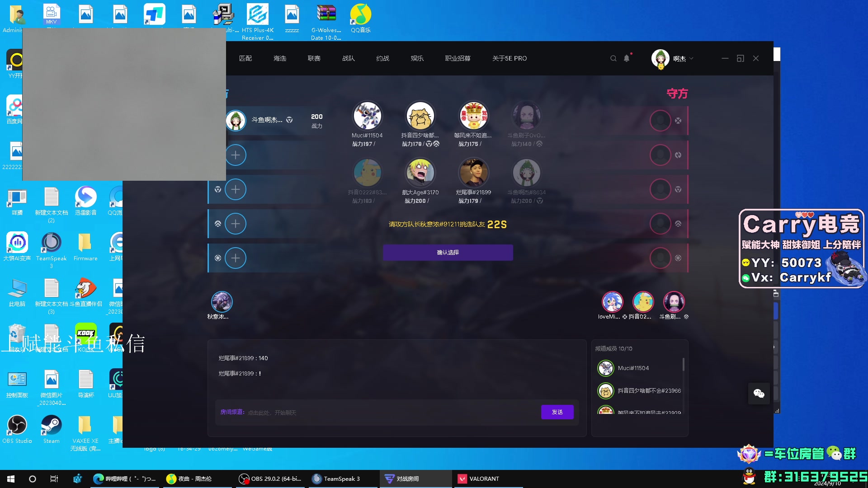The width and height of the screenshot is (868, 488).
Task: Open Windows Start menu
Action: [11, 479]
